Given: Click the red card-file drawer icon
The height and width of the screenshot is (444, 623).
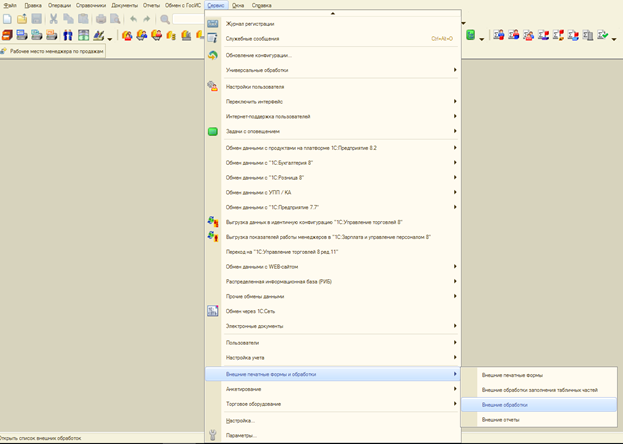Looking at the screenshot, I should [7, 35].
